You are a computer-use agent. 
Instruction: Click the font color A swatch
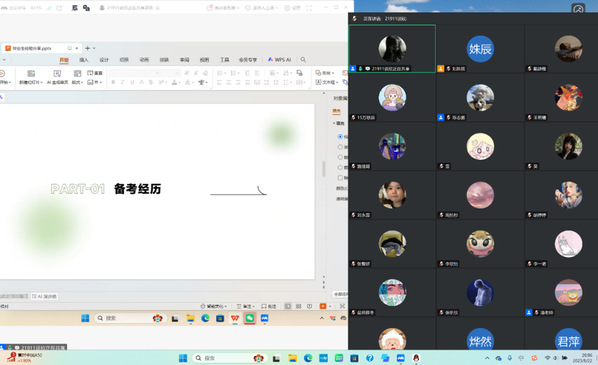point(174,82)
